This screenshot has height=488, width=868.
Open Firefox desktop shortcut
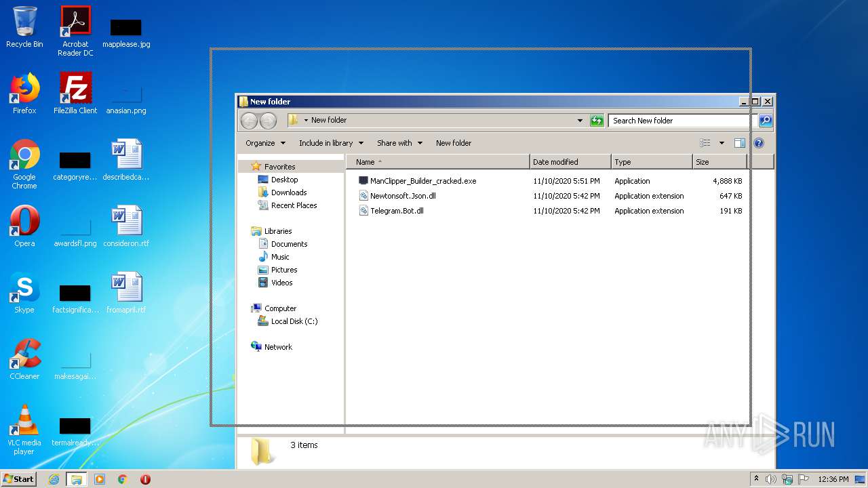point(24,94)
